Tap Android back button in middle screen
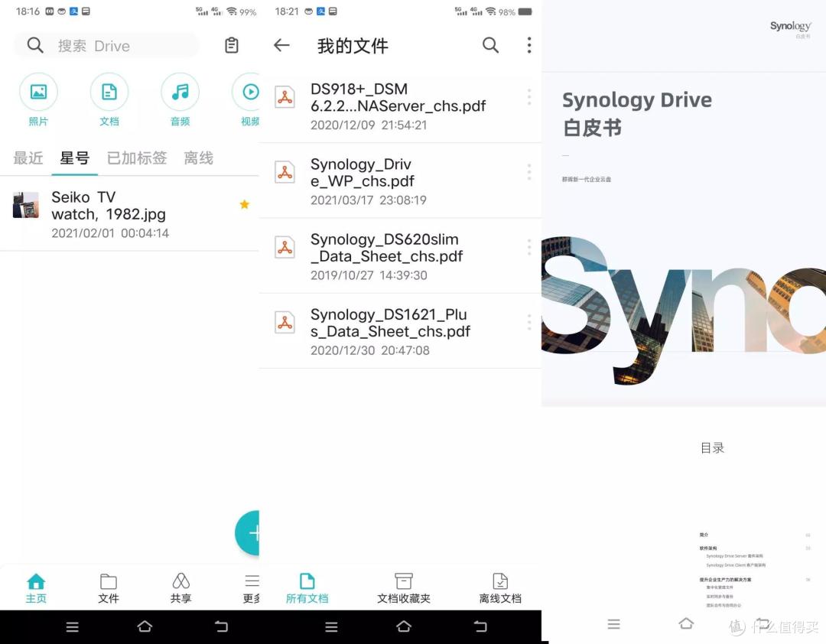The image size is (826, 644). [480, 626]
